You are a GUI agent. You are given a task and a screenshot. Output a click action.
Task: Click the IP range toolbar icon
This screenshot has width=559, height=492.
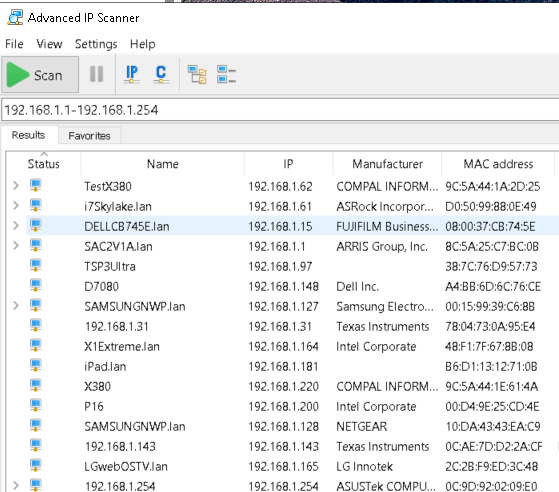point(132,74)
